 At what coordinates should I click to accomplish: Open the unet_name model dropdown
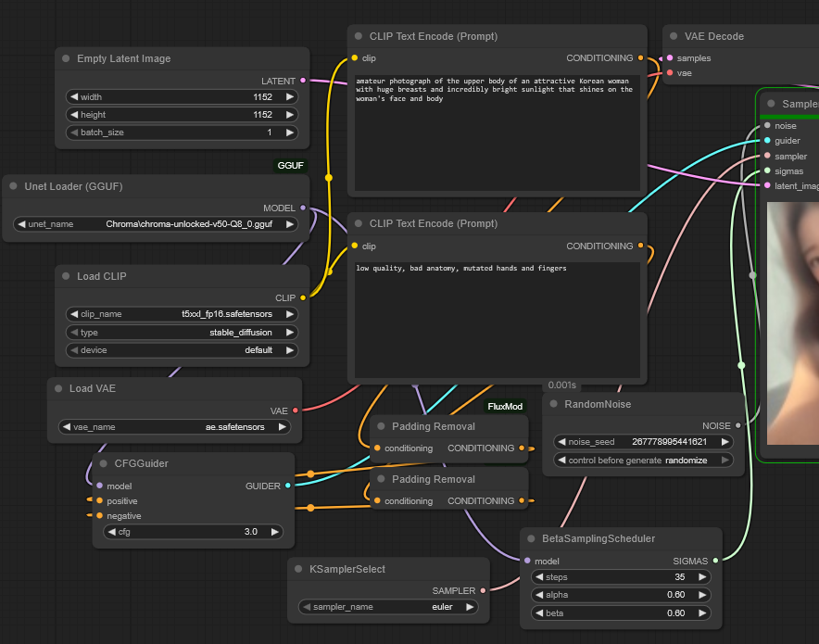(156, 224)
